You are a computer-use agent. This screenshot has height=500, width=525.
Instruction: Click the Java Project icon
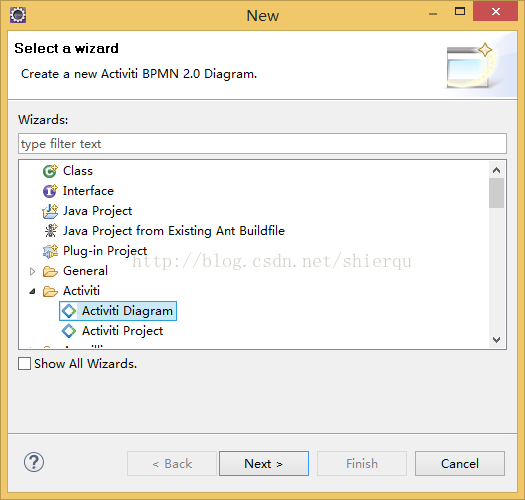[50, 211]
